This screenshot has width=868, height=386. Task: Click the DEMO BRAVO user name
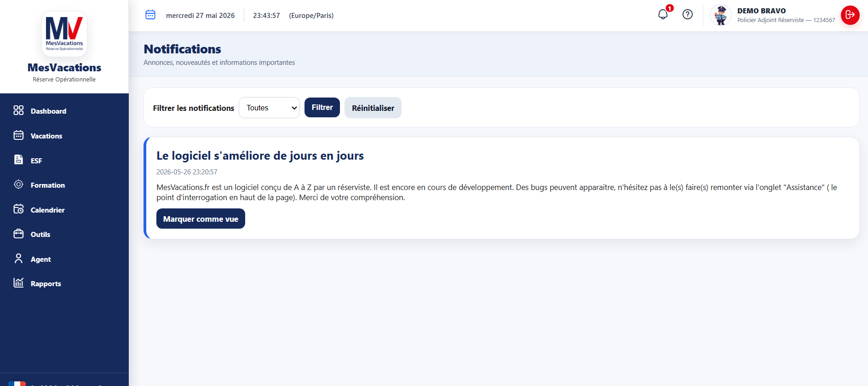[761, 11]
